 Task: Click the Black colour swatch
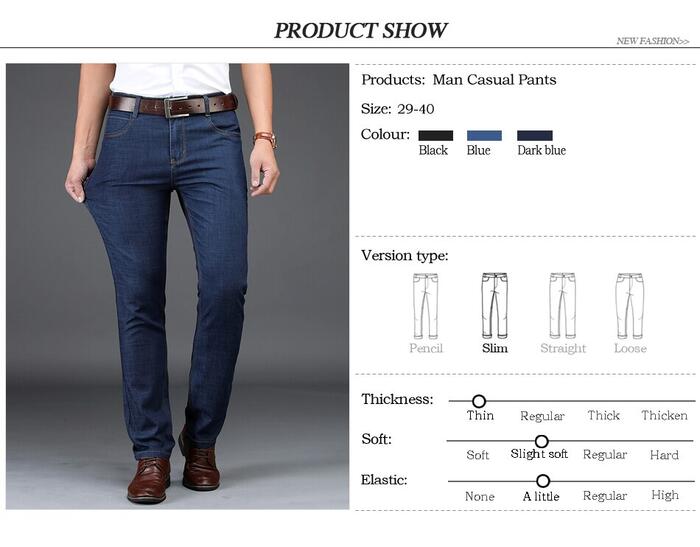click(436, 135)
